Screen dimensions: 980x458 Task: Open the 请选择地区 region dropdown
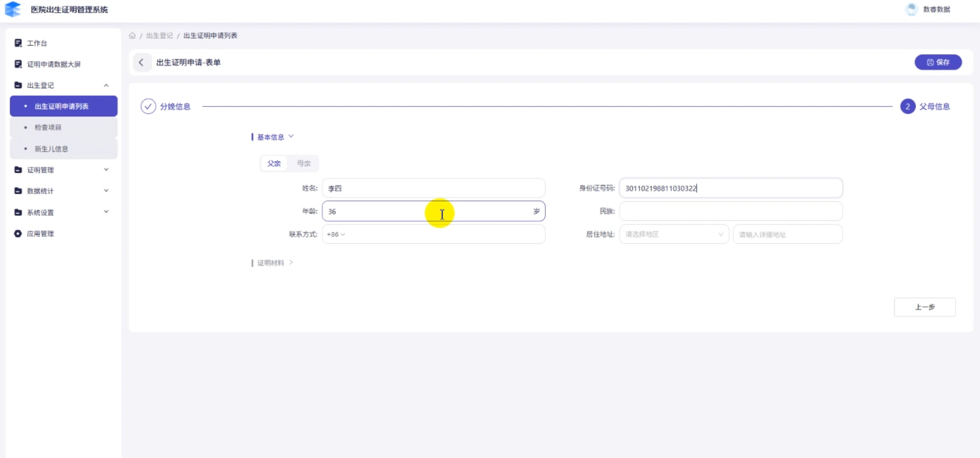674,235
